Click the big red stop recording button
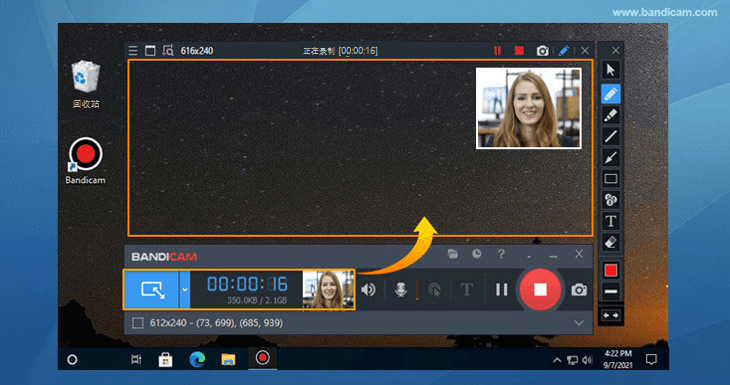 (x=540, y=290)
